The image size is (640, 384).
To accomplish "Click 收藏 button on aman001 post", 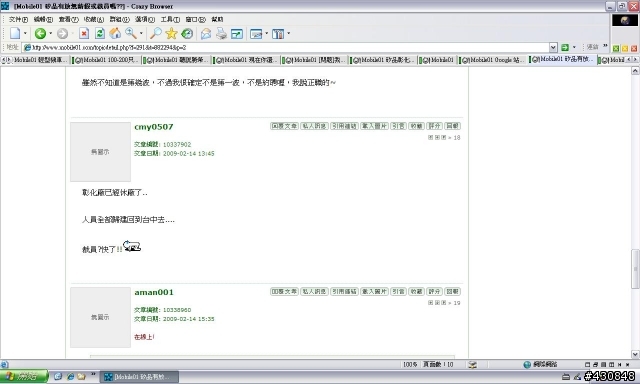I will pos(416,291).
